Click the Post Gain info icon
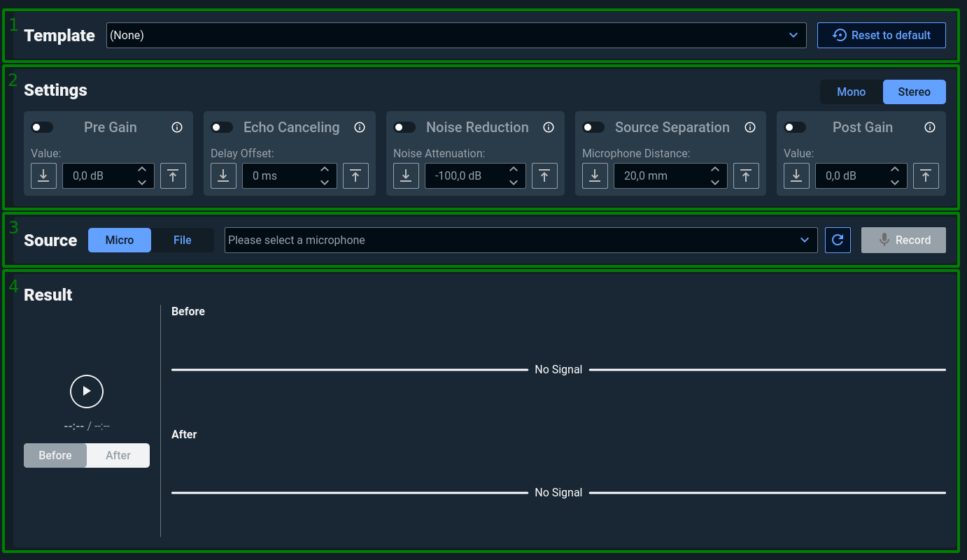 click(930, 127)
